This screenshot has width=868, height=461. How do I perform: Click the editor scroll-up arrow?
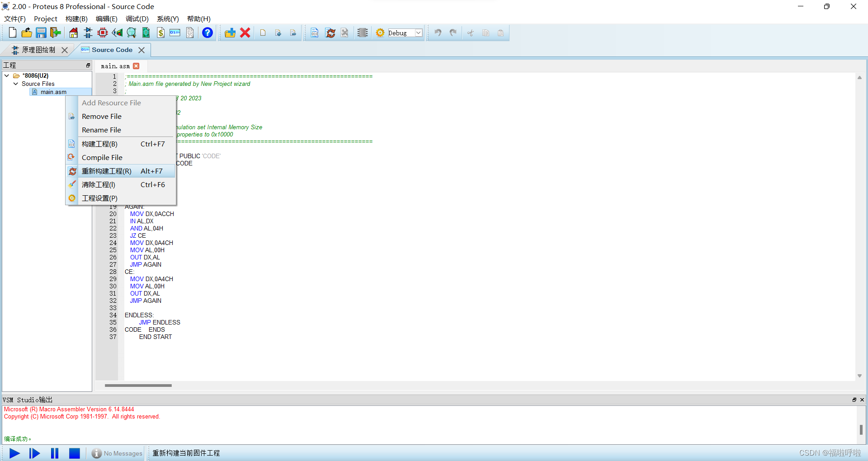click(859, 77)
